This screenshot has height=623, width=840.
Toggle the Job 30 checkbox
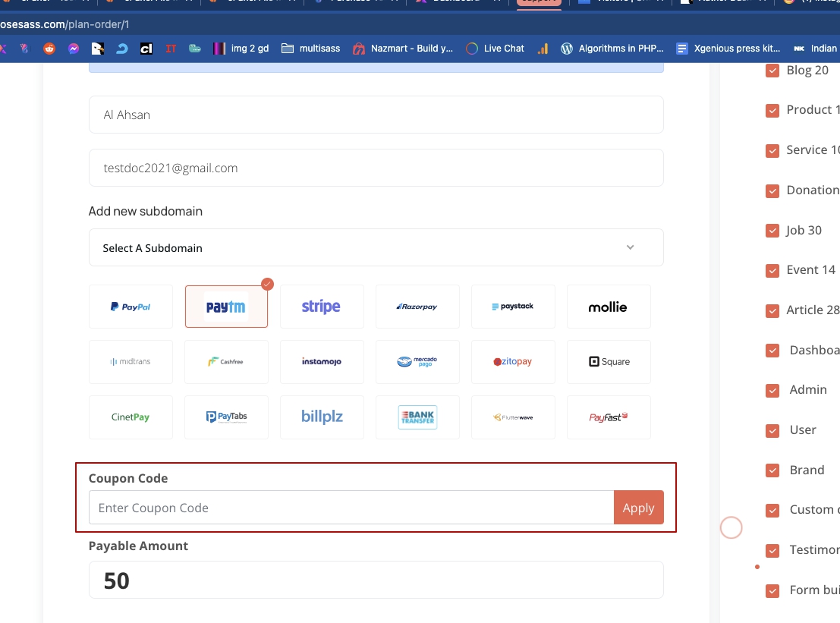pos(772,231)
